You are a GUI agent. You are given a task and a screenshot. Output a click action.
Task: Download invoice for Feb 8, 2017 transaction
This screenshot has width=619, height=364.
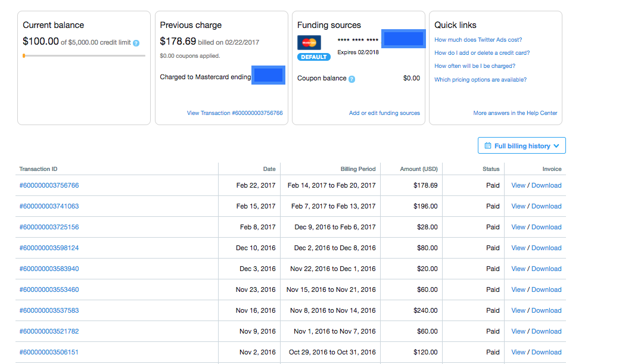coord(546,227)
